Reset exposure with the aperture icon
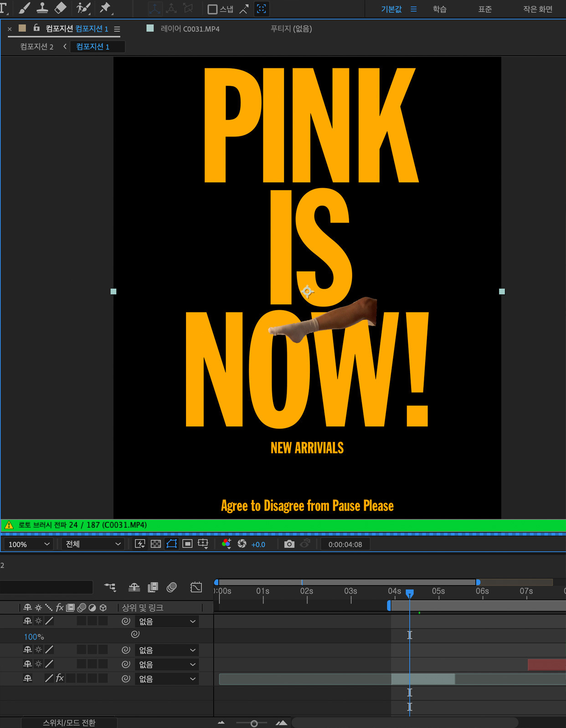This screenshot has height=728, width=566. tap(242, 544)
